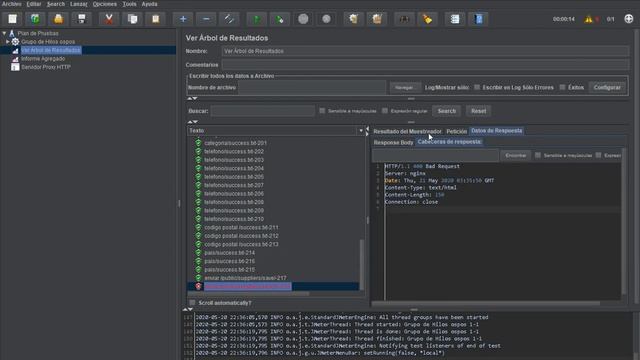Screen dimensions: 640x360
Task: Click the red failed-sample shield icon
Action: 198,287
